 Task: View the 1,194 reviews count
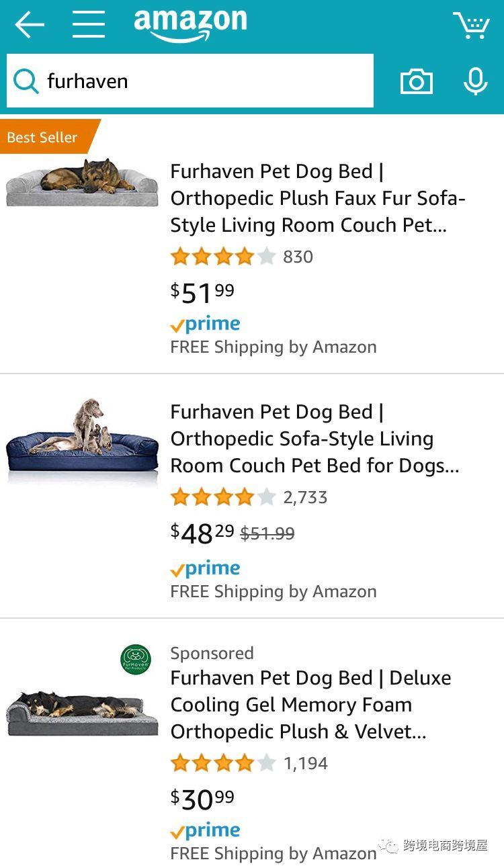coord(305,763)
